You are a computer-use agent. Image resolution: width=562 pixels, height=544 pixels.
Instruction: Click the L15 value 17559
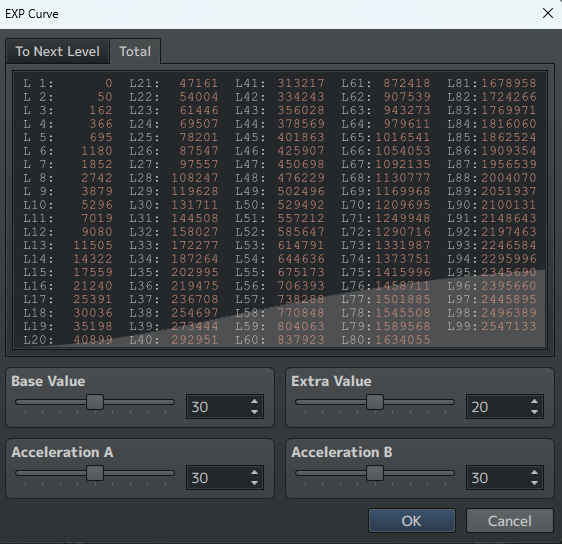point(93,272)
